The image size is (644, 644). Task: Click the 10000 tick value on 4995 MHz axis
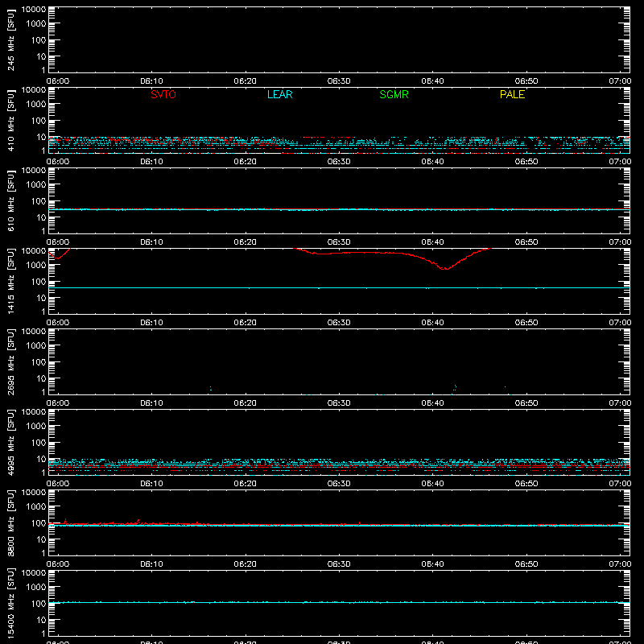(34, 412)
